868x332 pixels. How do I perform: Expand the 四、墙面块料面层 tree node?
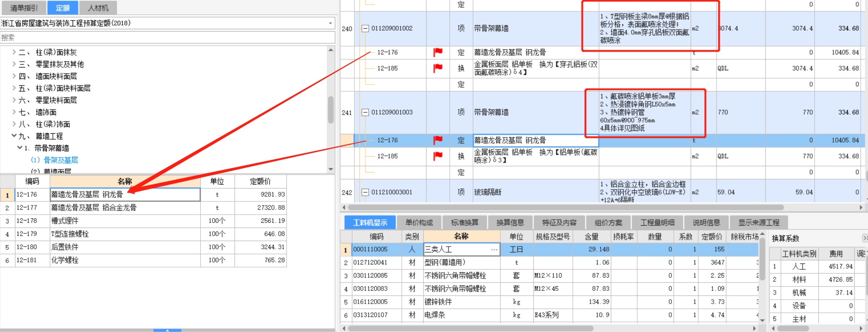coord(14,76)
